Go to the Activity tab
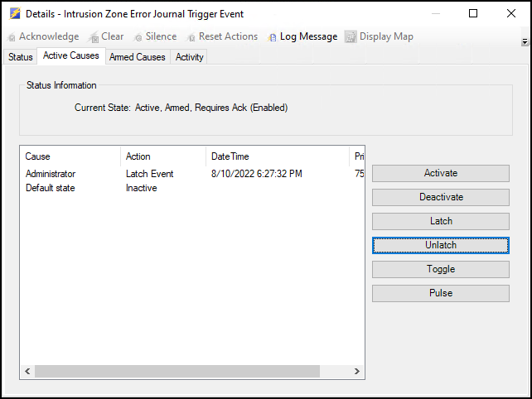 point(189,57)
